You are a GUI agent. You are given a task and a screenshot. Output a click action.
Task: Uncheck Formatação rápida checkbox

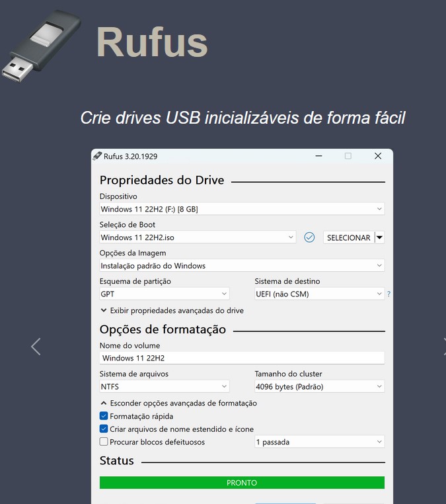point(104,416)
